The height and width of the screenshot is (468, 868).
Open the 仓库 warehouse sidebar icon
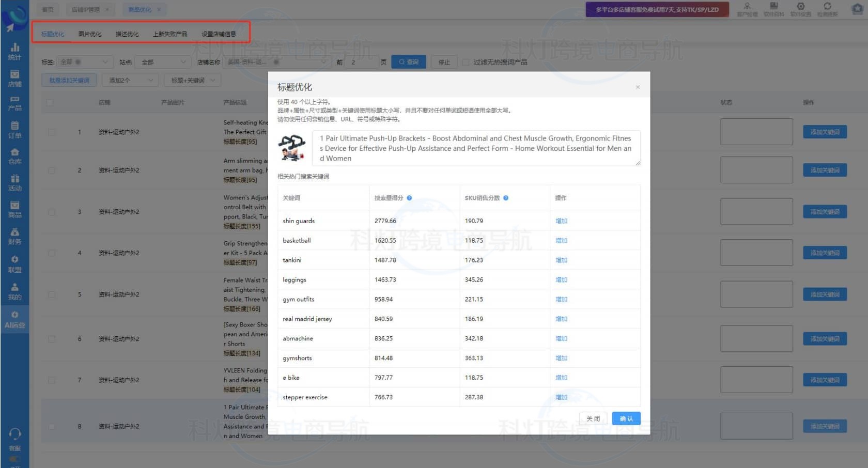pyautogui.click(x=14, y=156)
